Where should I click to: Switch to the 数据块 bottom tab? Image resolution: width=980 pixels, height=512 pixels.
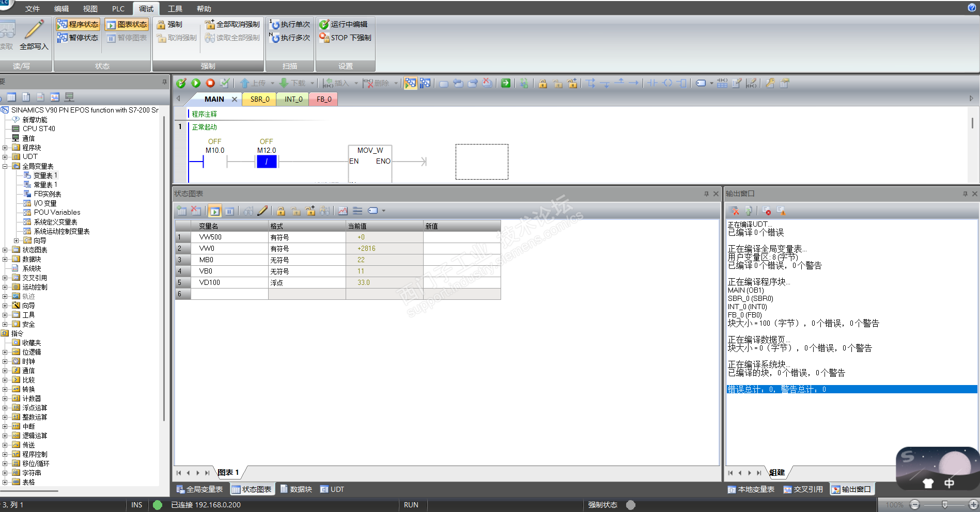296,489
